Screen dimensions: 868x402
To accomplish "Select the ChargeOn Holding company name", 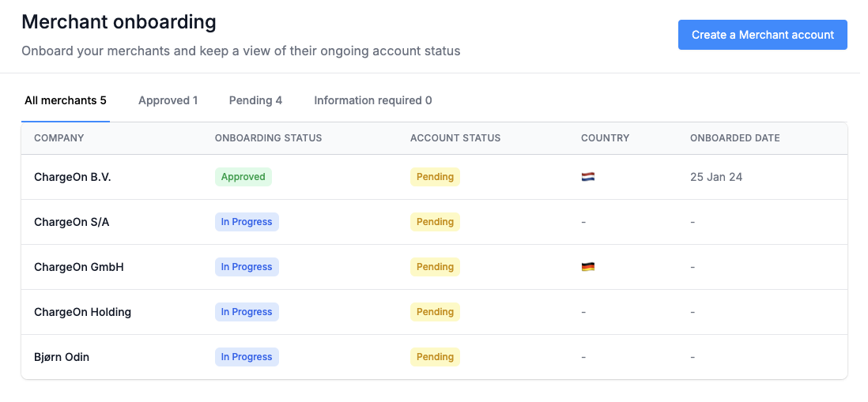I will pos(82,312).
